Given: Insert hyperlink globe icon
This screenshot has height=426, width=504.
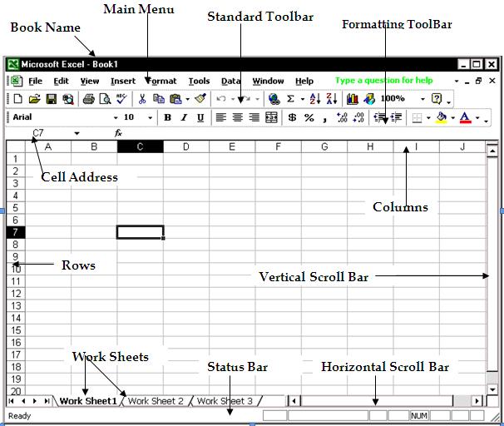Looking at the screenshot, I should click(x=274, y=99).
